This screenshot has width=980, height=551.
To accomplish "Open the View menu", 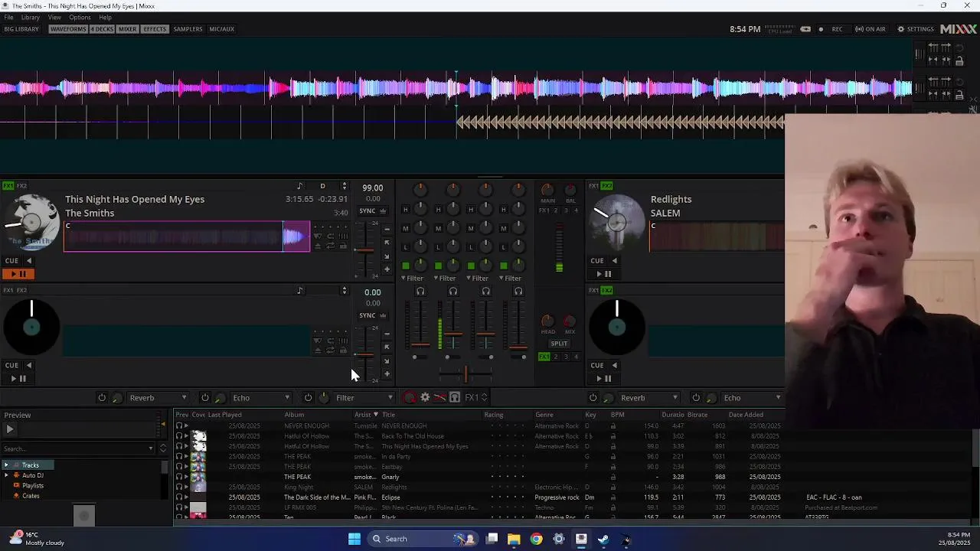I will click(54, 18).
